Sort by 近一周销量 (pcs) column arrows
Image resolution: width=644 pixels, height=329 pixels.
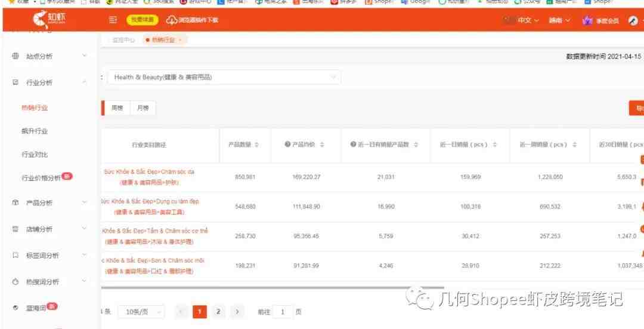click(x=574, y=144)
